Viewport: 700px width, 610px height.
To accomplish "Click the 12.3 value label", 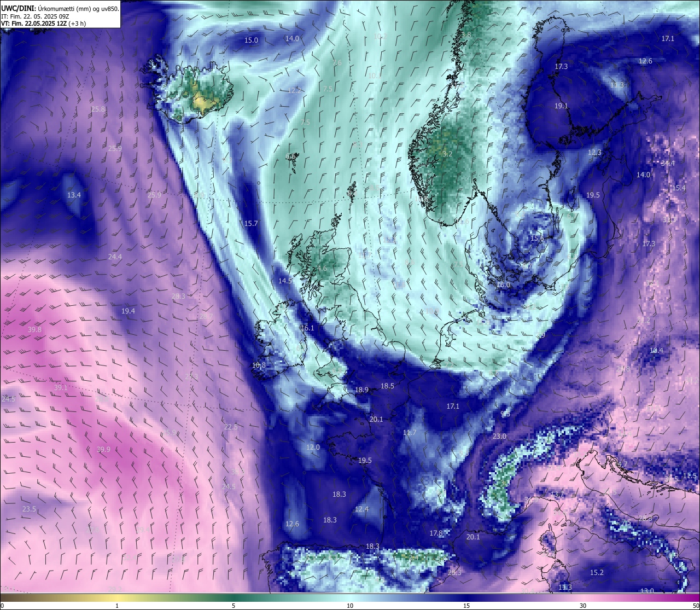I will (x=594, y=153).
